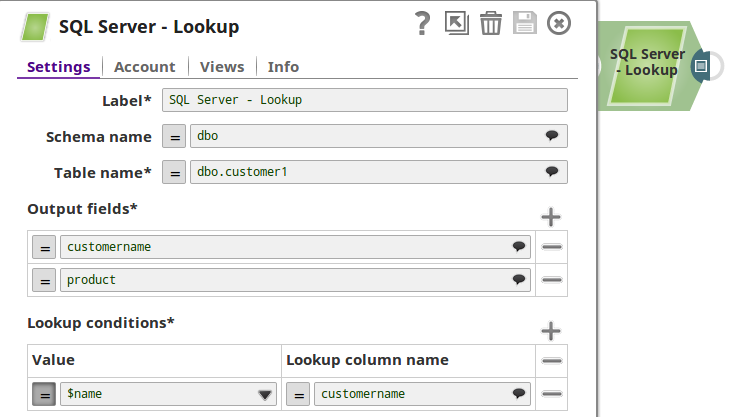This screenshot has width=738, height=417.
Task: Open the $name value dropdown arrow
Action: point(265,395)
